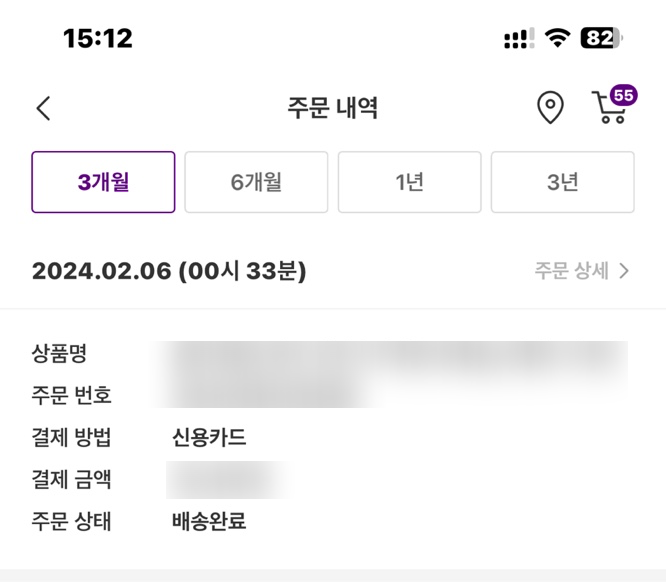Viewport: 666px width, 584px height.
Task: Open the shopping cart
Action: coord(608,108)
